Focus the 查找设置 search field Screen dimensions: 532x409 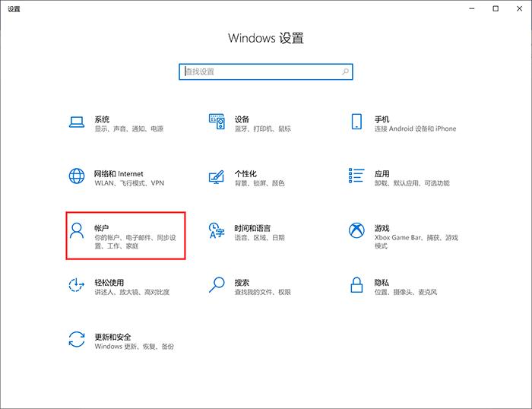(x=266, y=71)
